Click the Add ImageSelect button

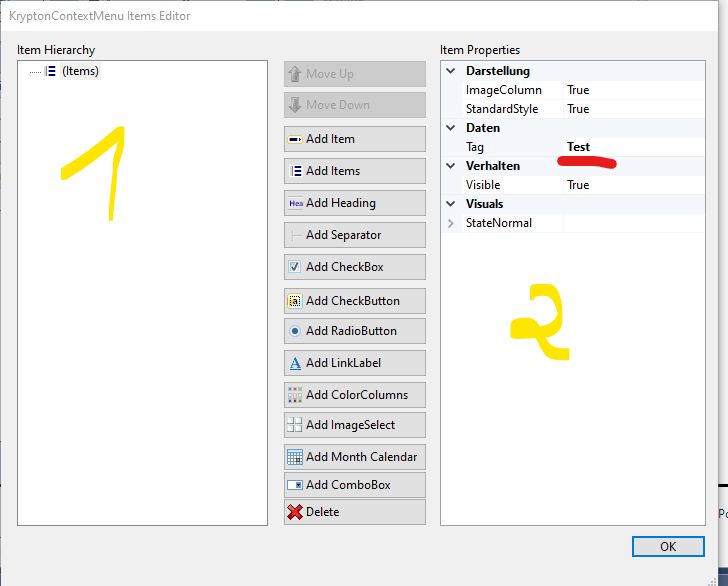(355, 425)
